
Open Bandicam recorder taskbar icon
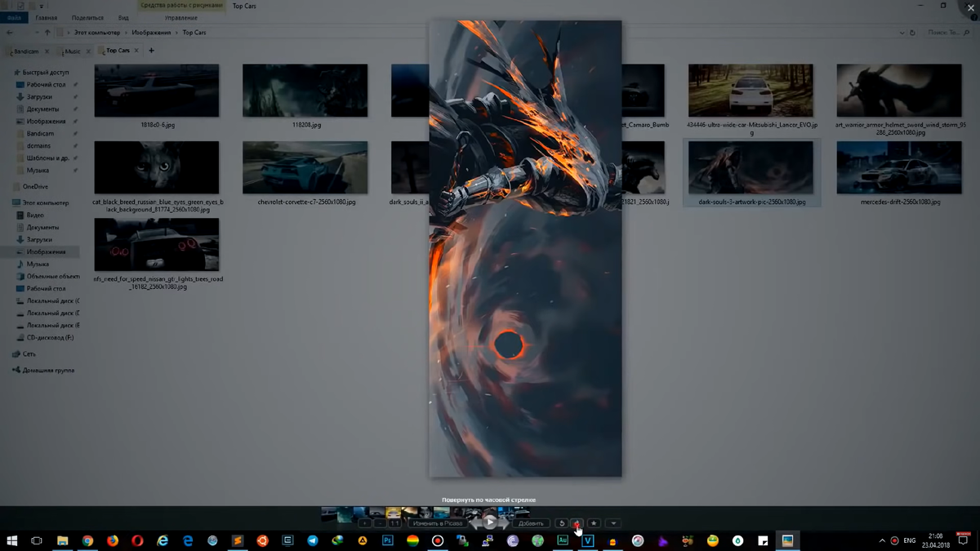[438, 540]
